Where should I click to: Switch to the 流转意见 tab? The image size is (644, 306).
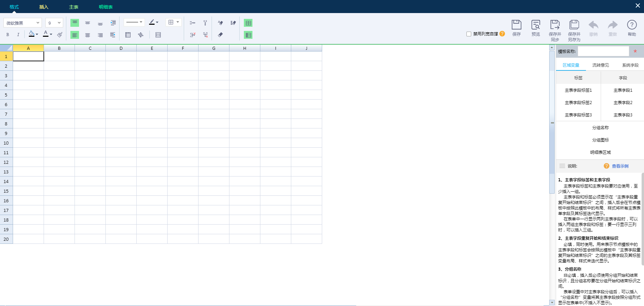[600, 65]
